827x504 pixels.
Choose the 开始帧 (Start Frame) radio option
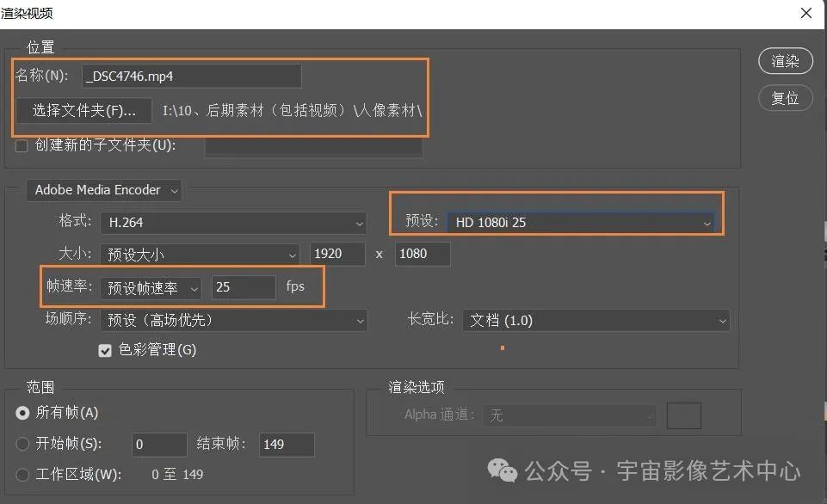click(x=23, y=444)
